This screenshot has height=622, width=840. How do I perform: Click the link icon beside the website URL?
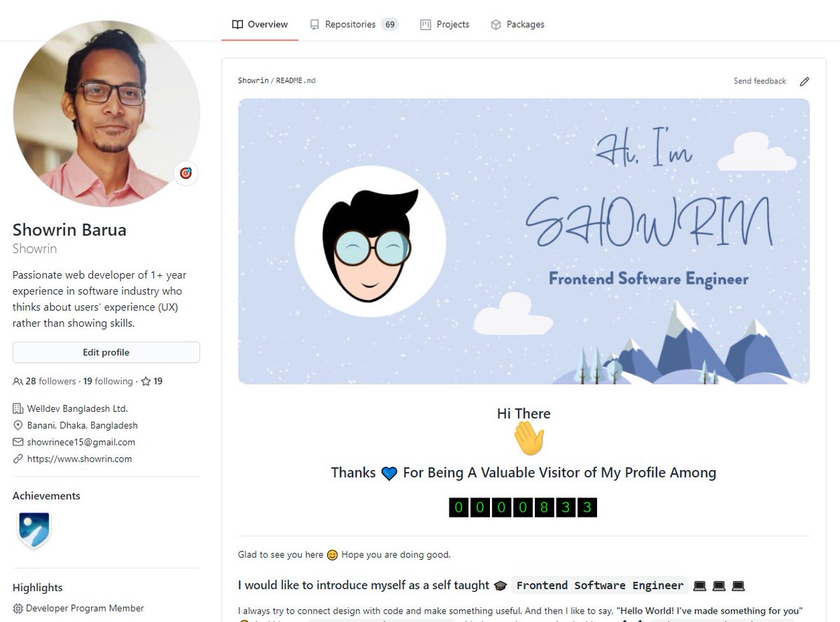click(17, 459)
